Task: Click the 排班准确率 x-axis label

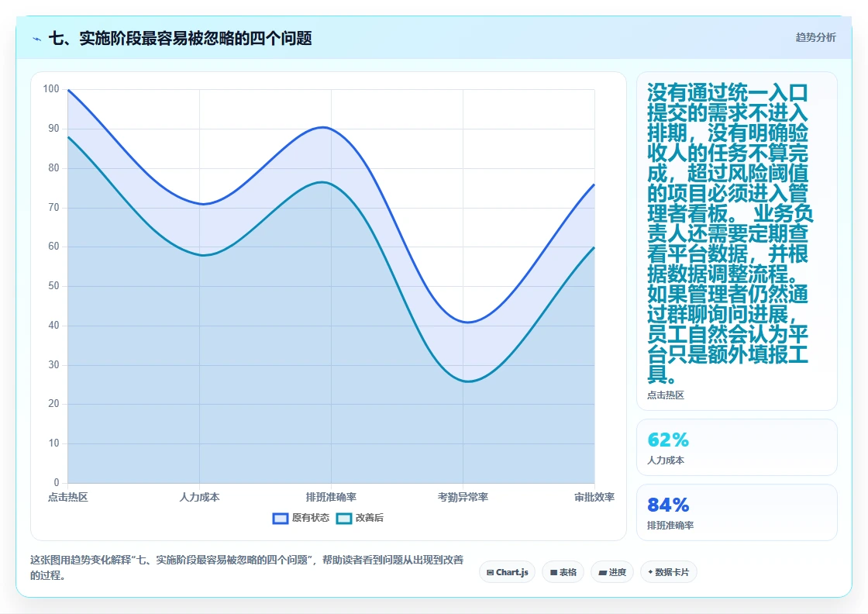Action: pyautogui.click(x=331, y=497)
